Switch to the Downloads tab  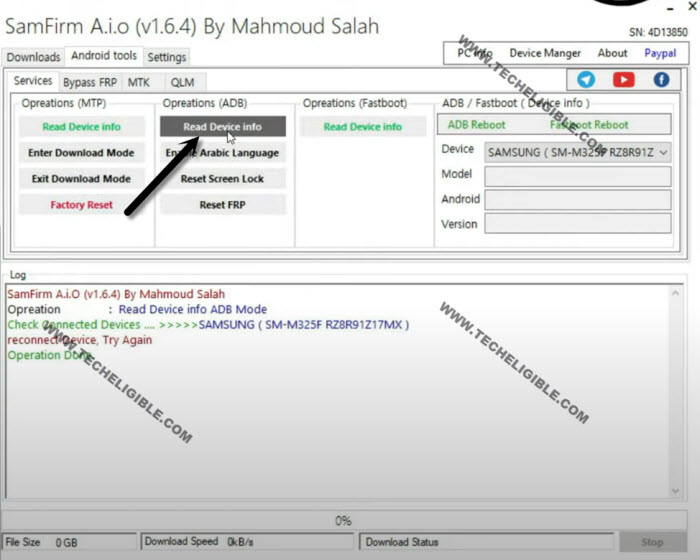pyautogui.click(x=33, y=57)
